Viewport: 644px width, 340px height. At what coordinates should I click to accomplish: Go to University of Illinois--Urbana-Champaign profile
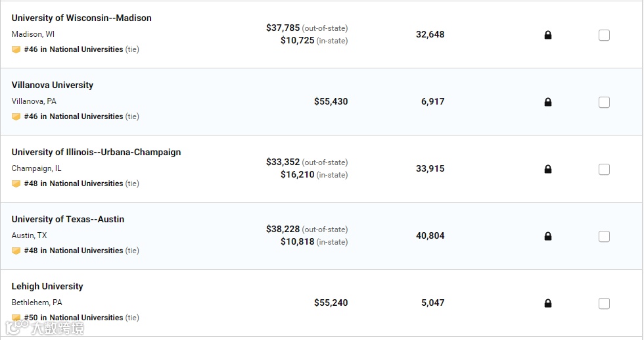click(96, 152)
